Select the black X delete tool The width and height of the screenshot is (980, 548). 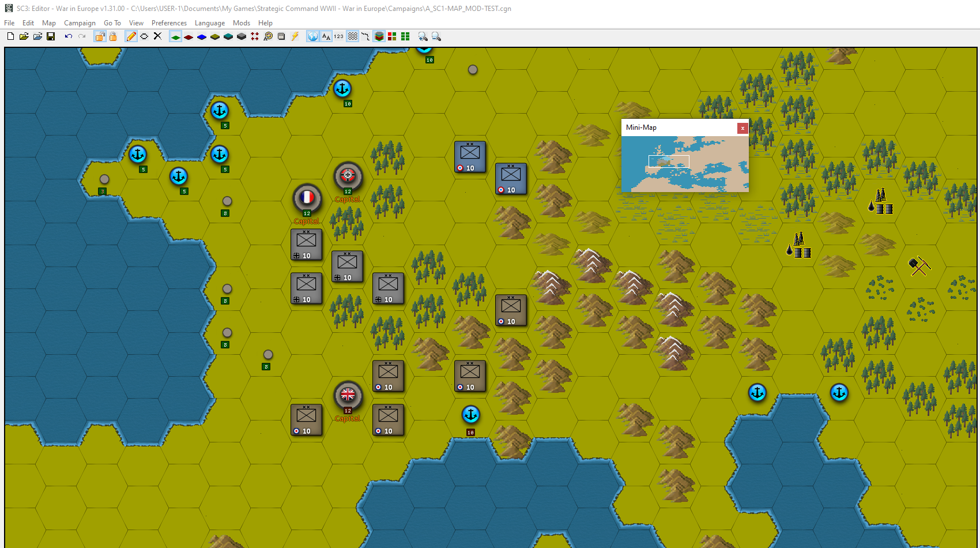click(x=157, y=36)
